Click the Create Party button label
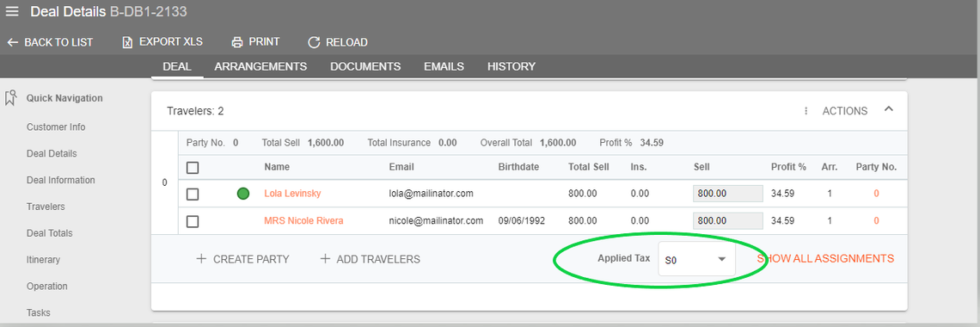This screenshot has width=980, height=327. [251, 259]
